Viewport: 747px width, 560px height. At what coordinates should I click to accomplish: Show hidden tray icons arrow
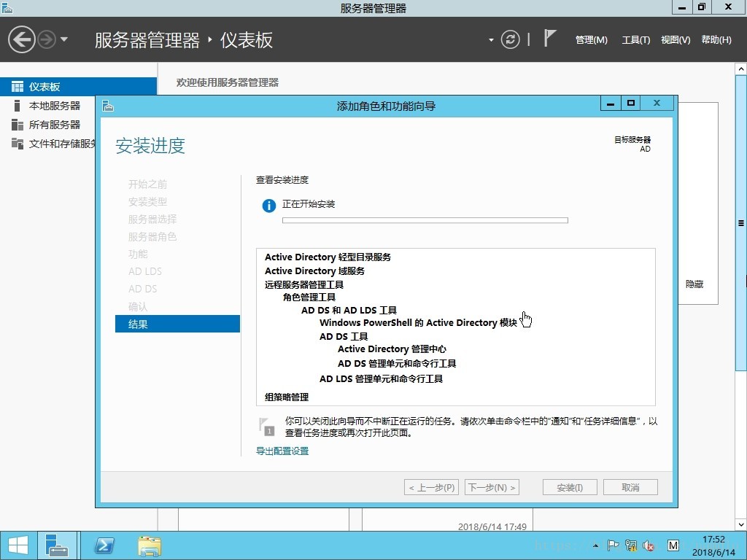pos(595,545)
